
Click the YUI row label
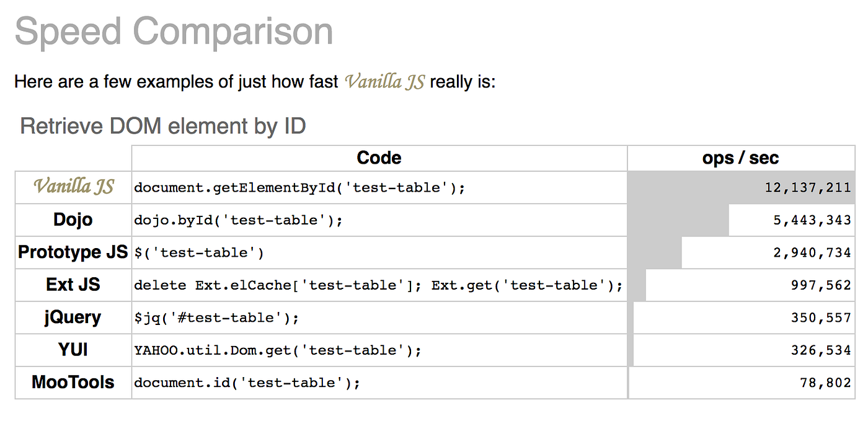pos(73,350)
